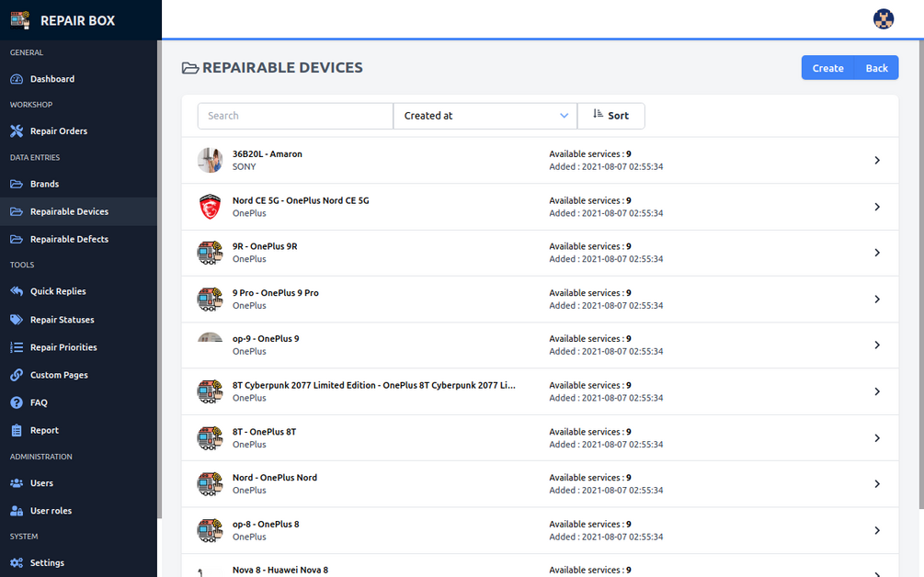Viewport: 924px width, 577px height.
Task: Click the Nord CE 5G red shield thumbnail
Action: 210,207
